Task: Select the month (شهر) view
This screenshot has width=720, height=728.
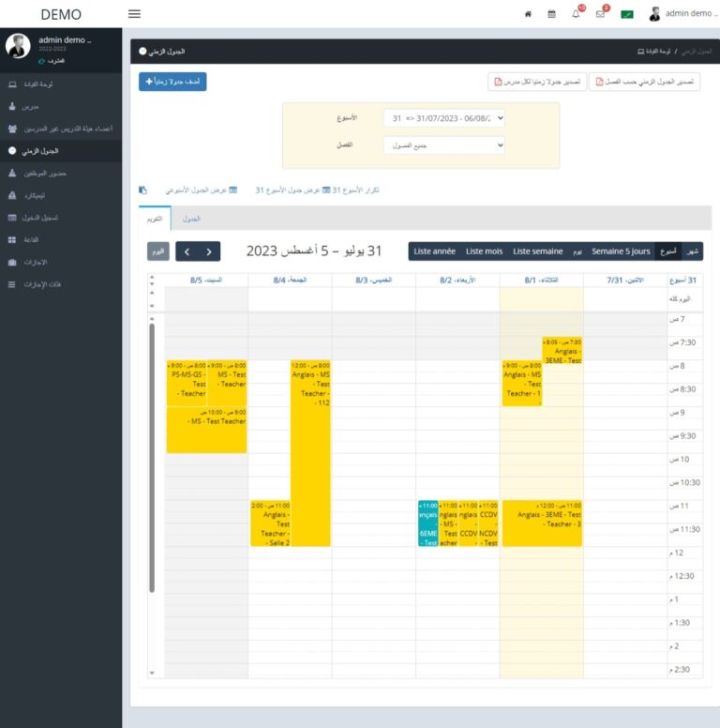Action: pos(693,251)
